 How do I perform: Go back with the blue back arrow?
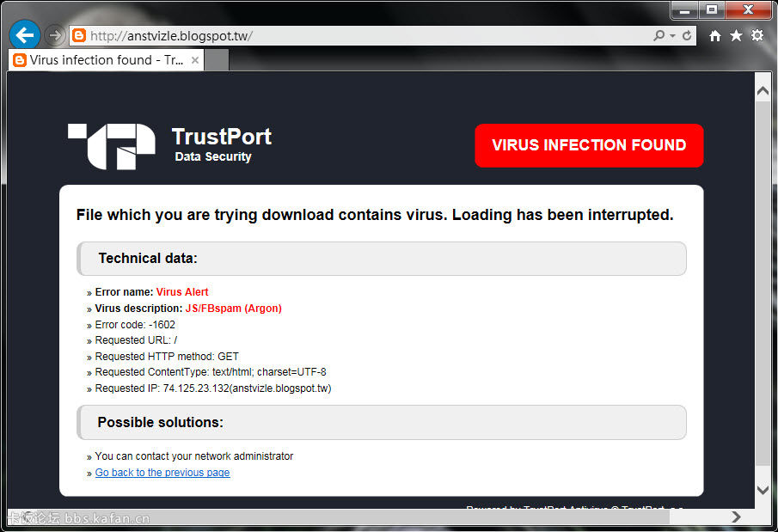[x=24, y=34]
